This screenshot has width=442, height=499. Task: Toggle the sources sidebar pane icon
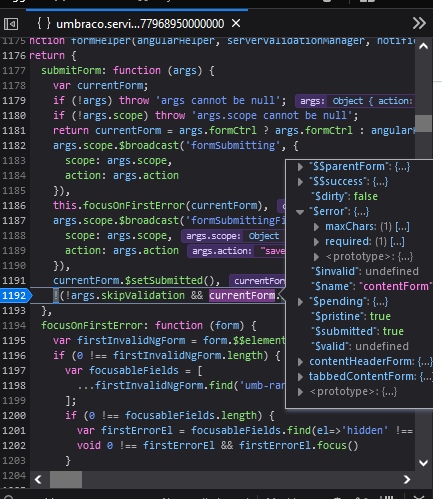click(11, 24)
